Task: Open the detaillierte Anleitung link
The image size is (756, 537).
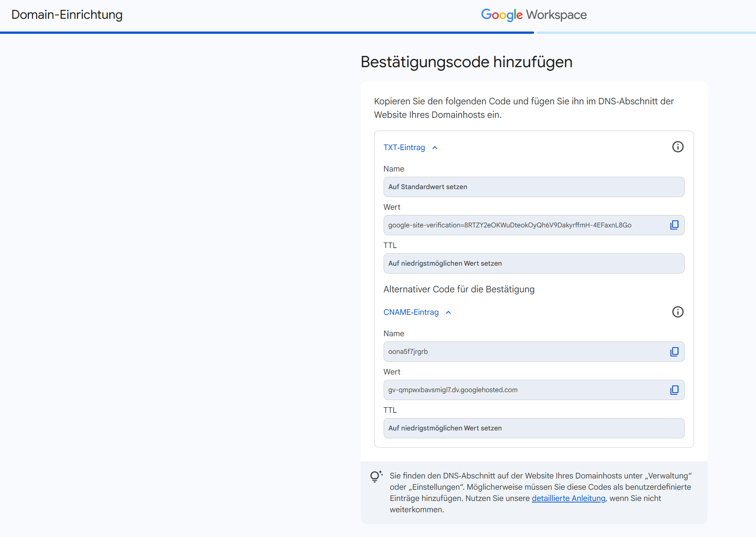Action: pyautogui.click(x=568, y=498)
